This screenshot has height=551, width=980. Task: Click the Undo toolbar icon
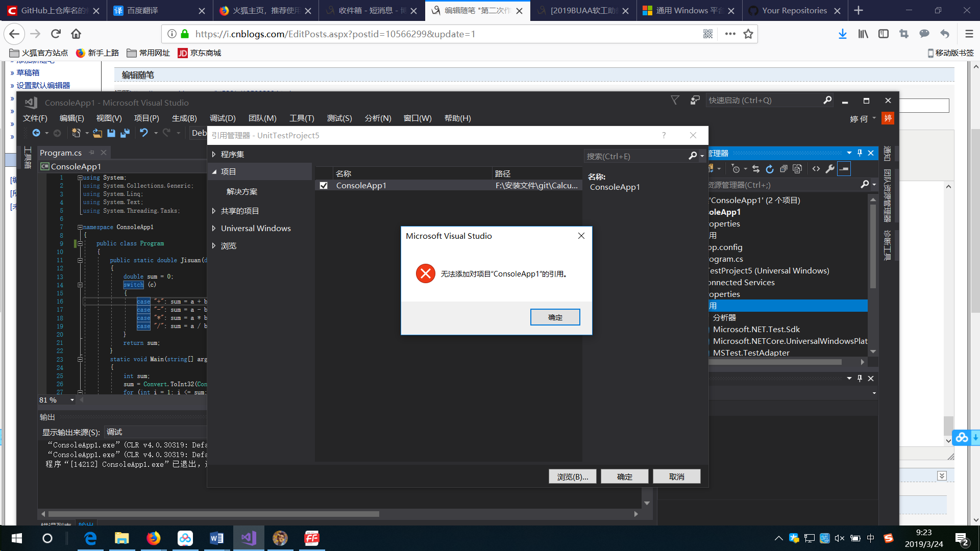(144, 133)
